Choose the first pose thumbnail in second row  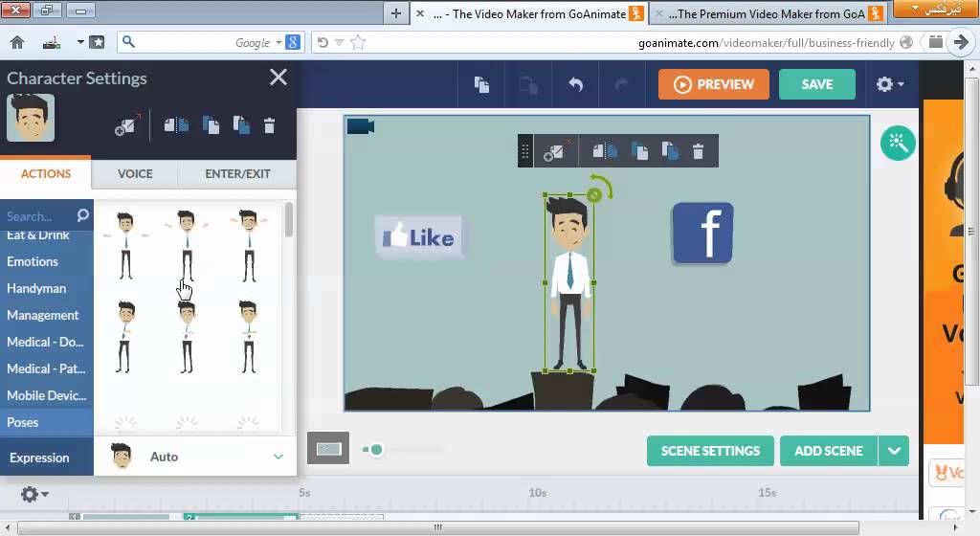click(x=125, y=337)
